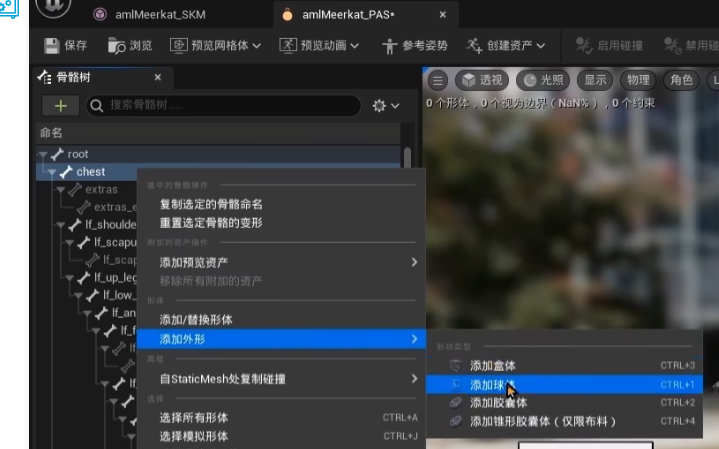The image size is (719, 449).
Task: Open the viewport Physics (物理) menu
Action: [x=638, y=80]
